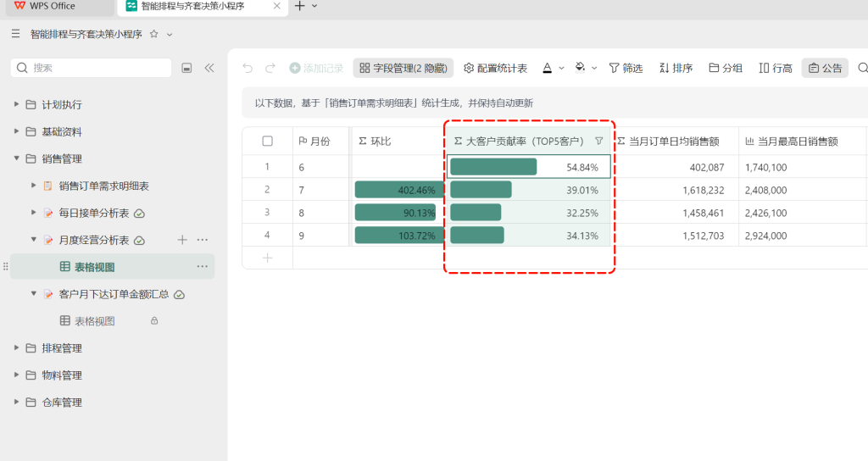Click the 筛选 filter button
868x461 pixels.
626,68
